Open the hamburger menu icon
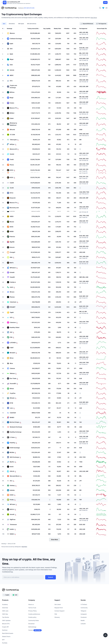 [107, 8]
